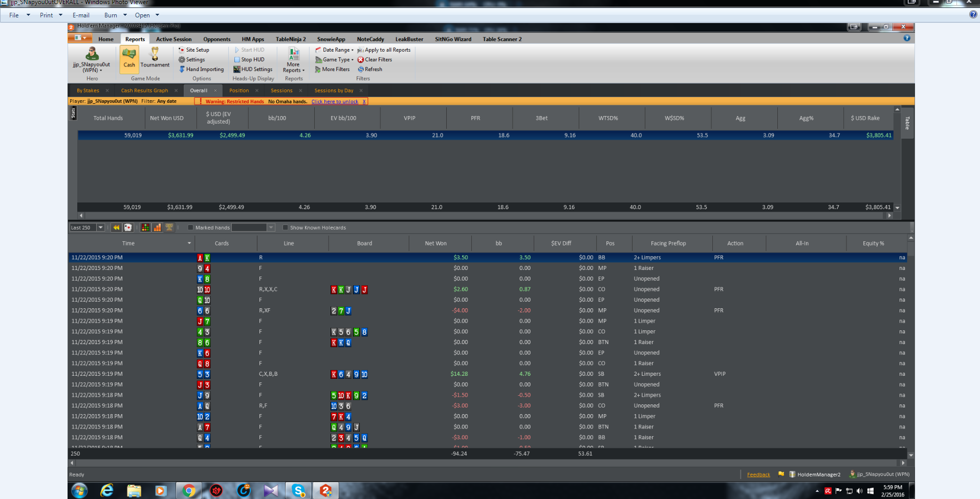Open the Marked hands filter dropdown
The height and width of the screenshot is (499, 980).
271,228
